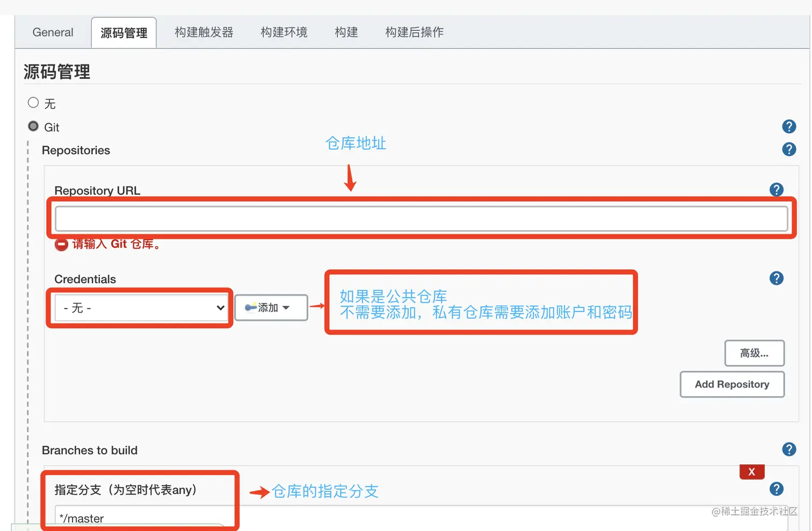Click the 请输入 Git 仓库 error message
The image size is (812, 531).
117,245
